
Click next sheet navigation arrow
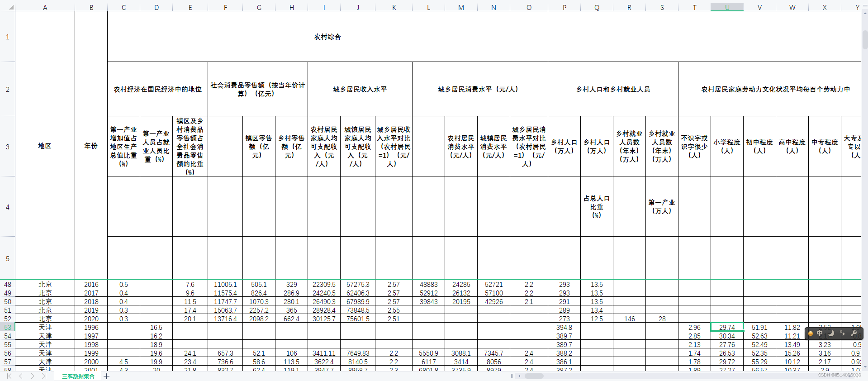[x=33, y=376]
